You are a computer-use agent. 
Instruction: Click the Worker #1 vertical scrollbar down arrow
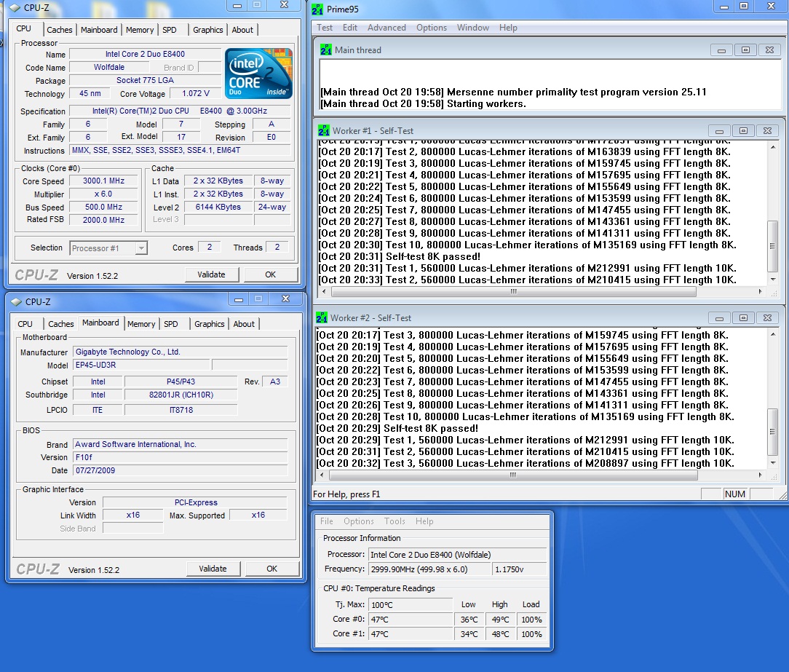tap(772, 280)
